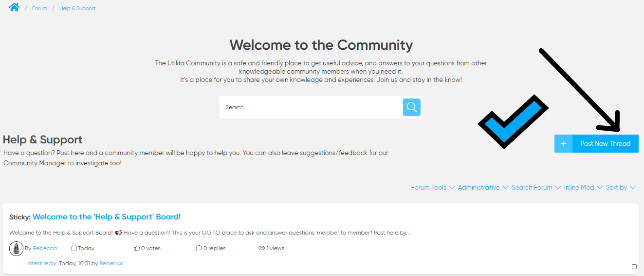Click the Forum breadcrumb link
Viewport: 644px width, 276px height.
click(39, 8)
